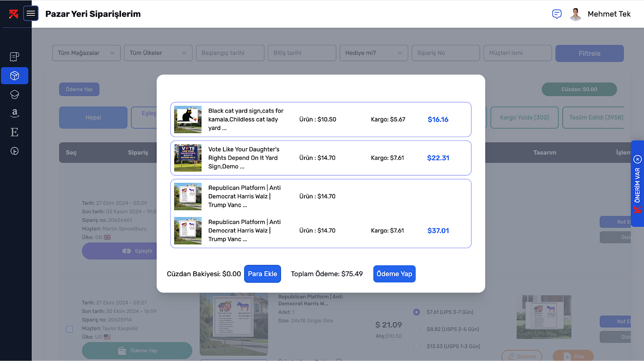
Task: Tick the checkbox for Taylor Kaupelis order
Action: pyautogui.click(x=69, y=329)
